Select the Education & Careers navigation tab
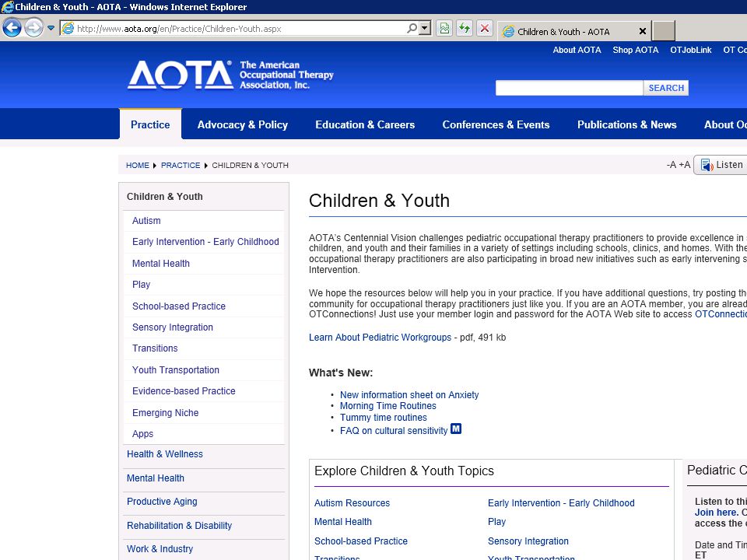747x560 pixels. (365, 124)
